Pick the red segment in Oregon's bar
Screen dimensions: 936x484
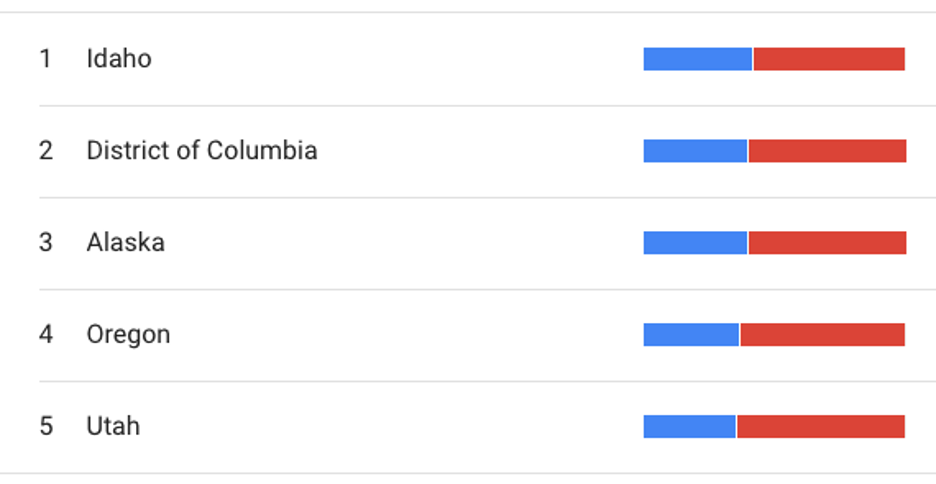pos(822,335)
